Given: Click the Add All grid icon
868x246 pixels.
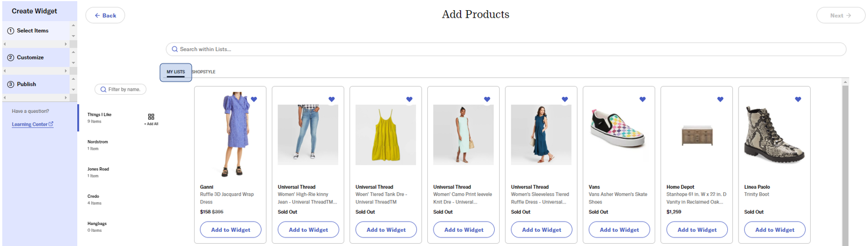Looking at the screenshot, I should [x=151, y=117].
